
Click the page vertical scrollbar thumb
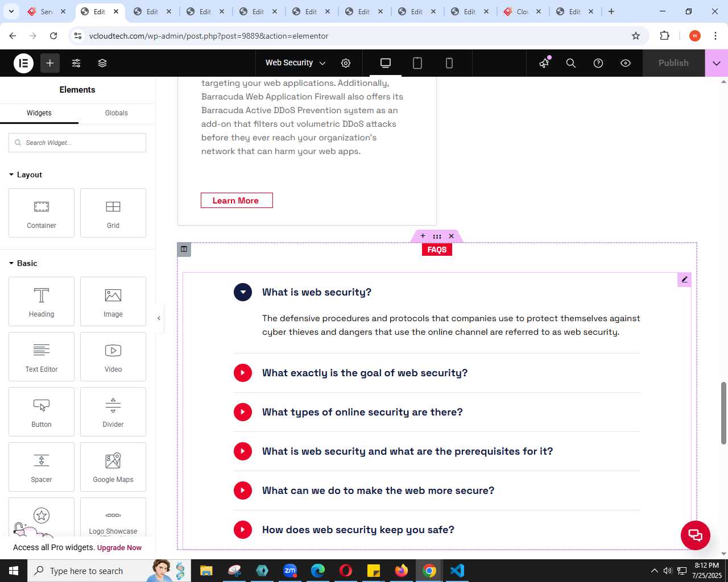(723, 413)
